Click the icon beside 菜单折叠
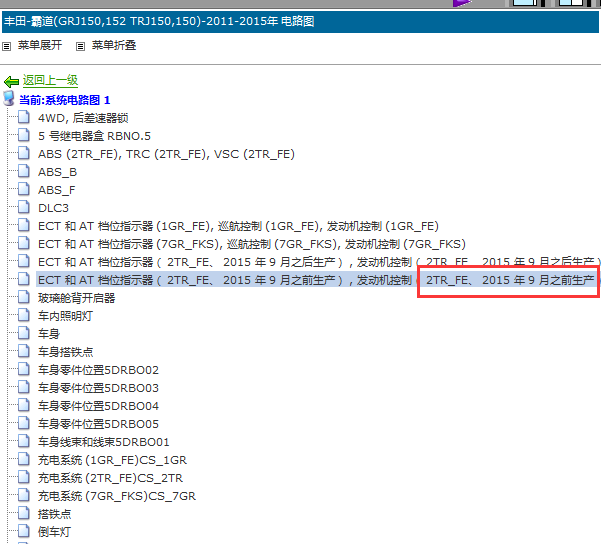 [x=80, y=46]
